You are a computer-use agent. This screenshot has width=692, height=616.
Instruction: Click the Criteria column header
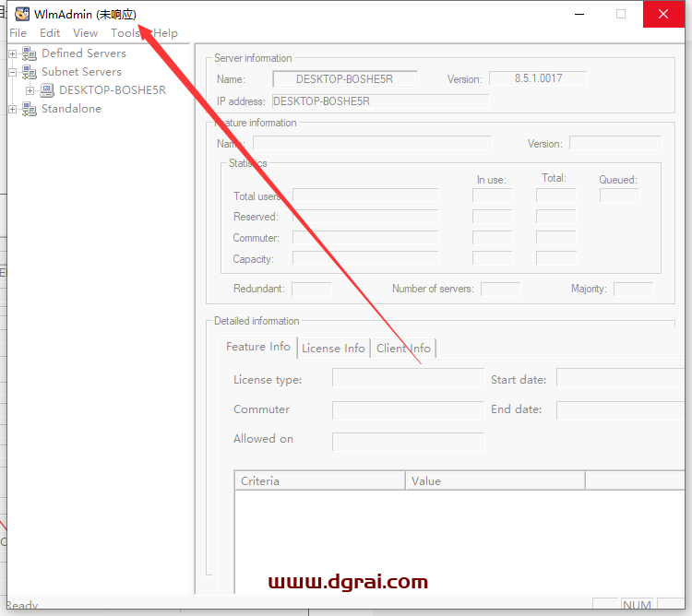point(320,480)
